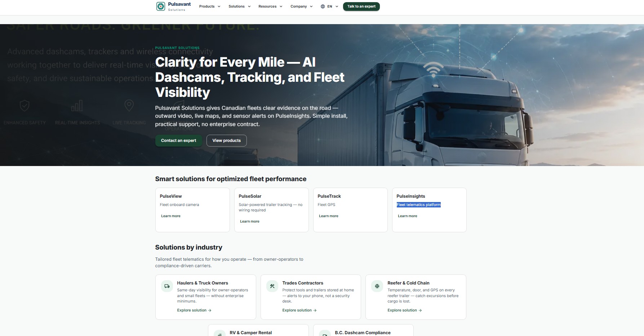Expand the Resources menu chevron
644x336 pixels.
[x=281, y=6]
